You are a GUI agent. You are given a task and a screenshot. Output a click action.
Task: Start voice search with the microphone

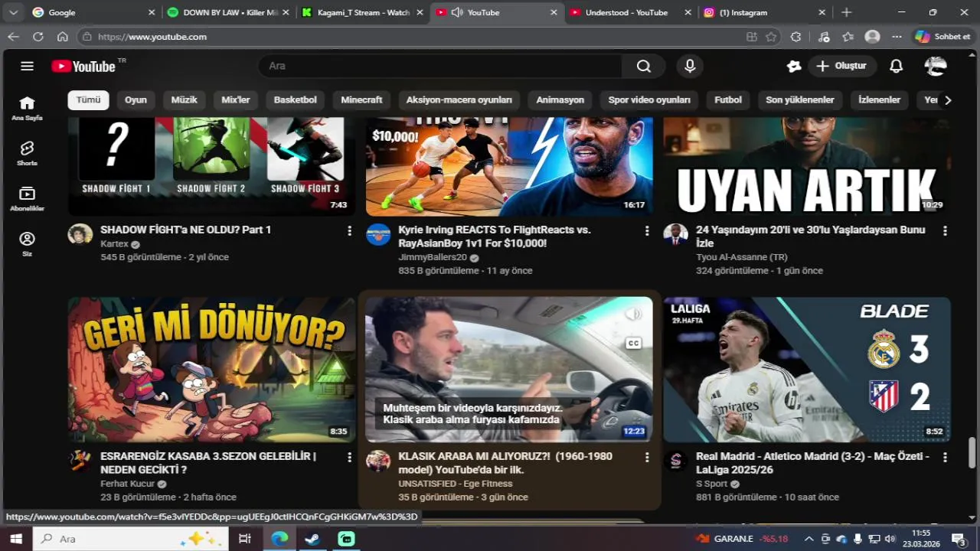(x=690, y=66)
